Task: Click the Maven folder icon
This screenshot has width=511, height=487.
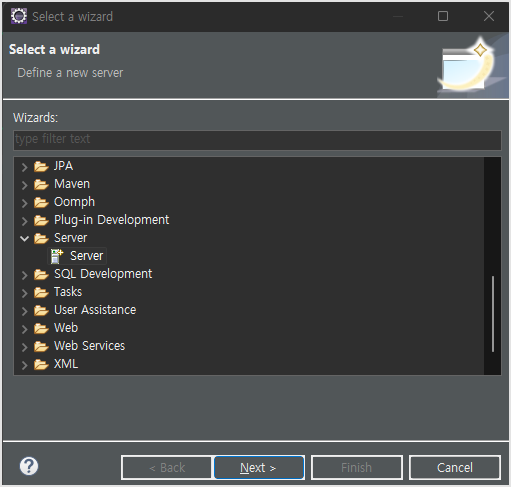Action: click(x=41, y=184)
